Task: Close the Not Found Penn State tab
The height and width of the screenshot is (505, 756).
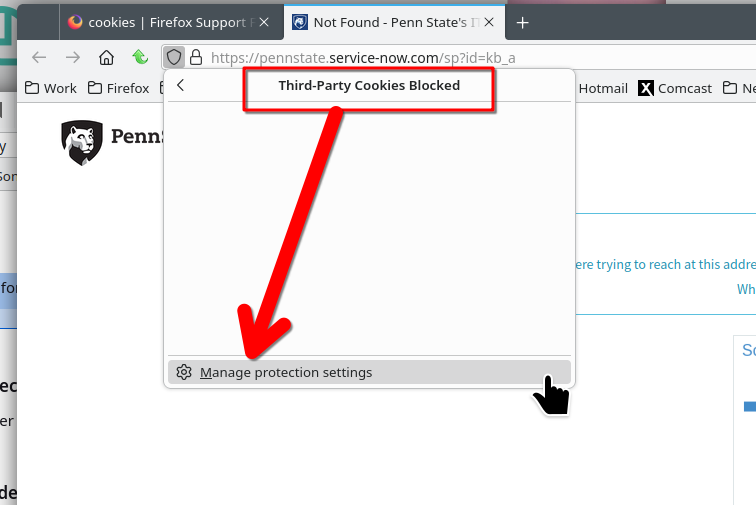Action: (x=489, y=22)
